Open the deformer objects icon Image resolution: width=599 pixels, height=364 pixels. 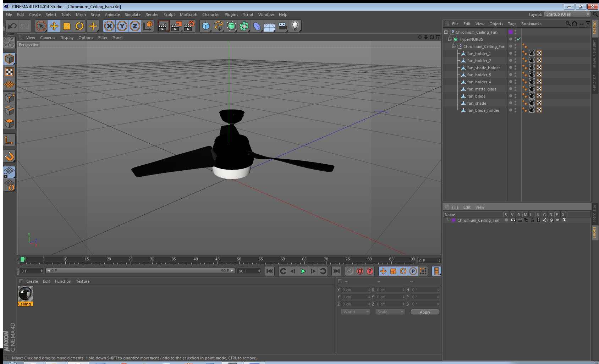tap(257, 26)
